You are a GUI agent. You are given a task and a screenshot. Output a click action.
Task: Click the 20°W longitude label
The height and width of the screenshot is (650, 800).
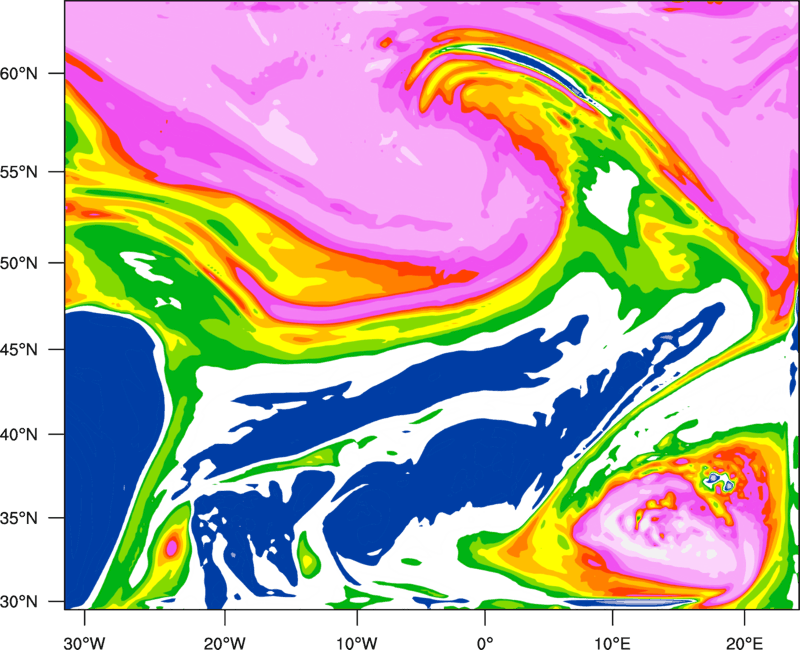click(x=225, y=643)
